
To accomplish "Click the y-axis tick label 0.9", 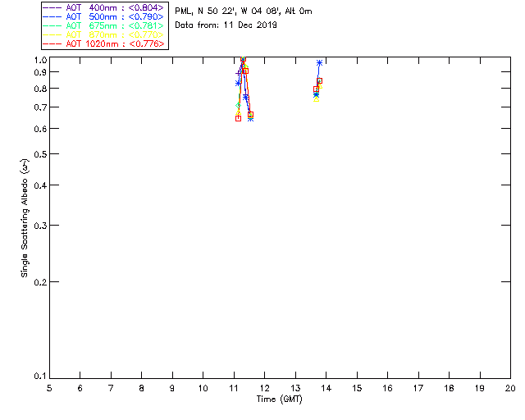I will pyautogui.click(x=40, y=72).
